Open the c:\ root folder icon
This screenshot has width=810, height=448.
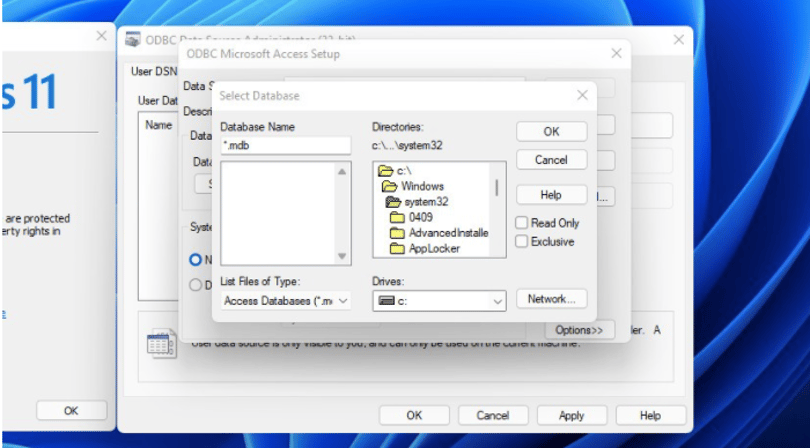385,171
